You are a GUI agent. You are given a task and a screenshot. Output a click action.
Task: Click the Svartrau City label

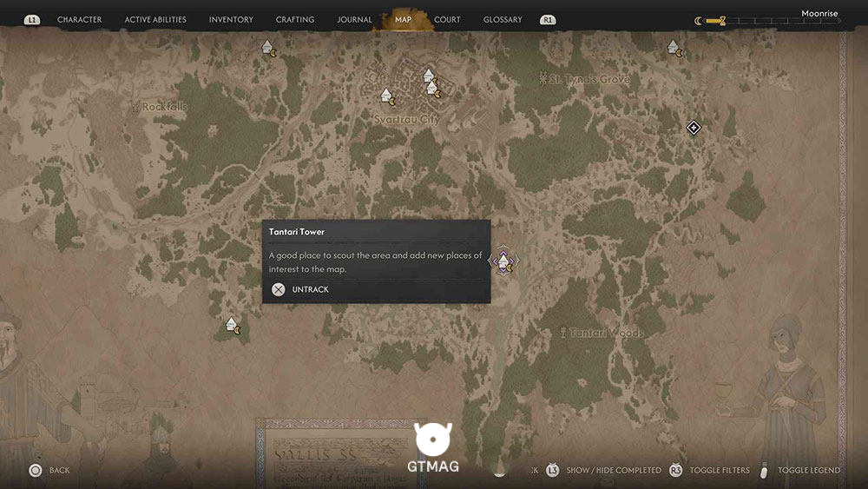coord(407,119)
